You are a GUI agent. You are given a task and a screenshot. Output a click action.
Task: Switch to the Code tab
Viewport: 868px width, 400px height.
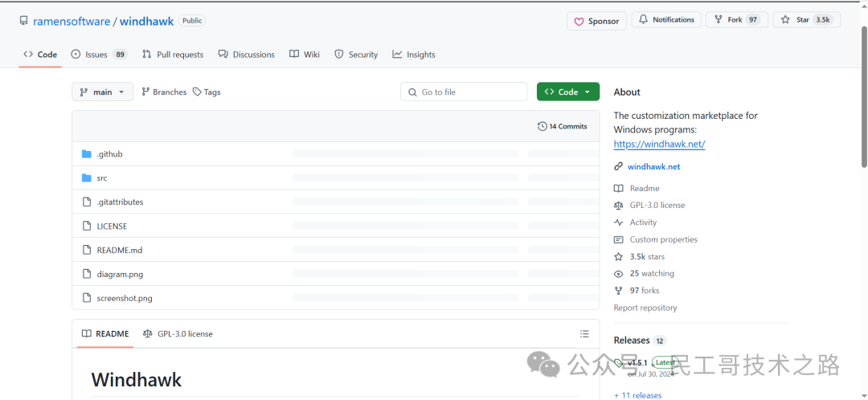point(40,55)
